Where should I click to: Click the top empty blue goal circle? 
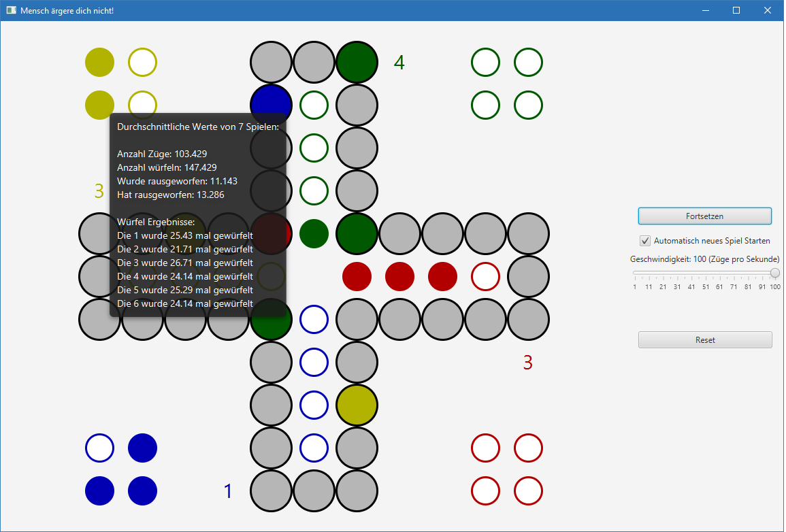click(314, 319)
